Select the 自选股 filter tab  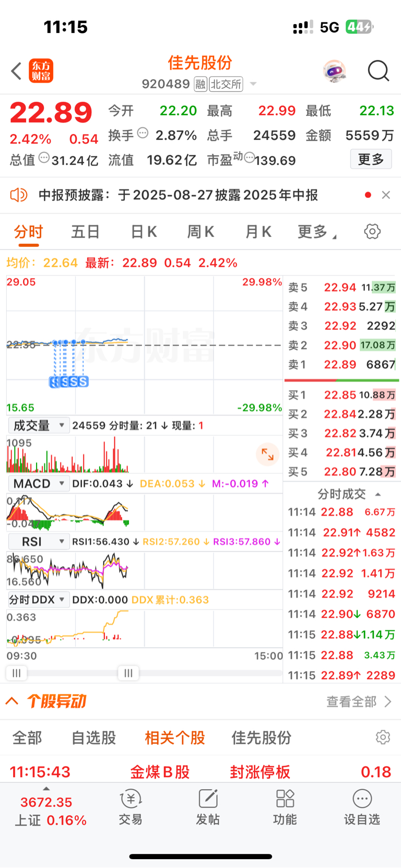(x=93, y=738)
